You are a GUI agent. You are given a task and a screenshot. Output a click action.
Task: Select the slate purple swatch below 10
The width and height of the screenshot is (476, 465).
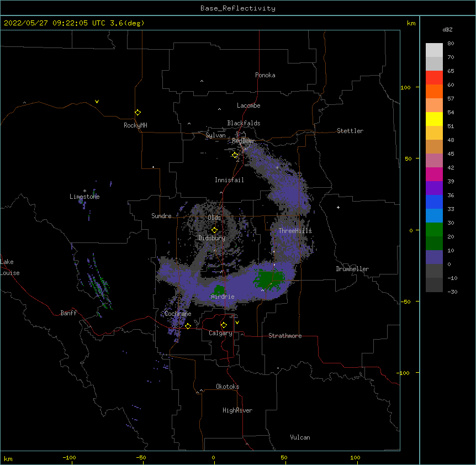click(434, 257)
